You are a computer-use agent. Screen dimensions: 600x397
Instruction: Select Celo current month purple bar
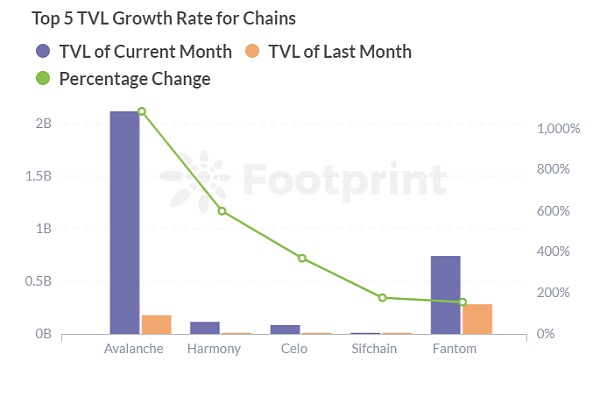(x=285, y=329)
